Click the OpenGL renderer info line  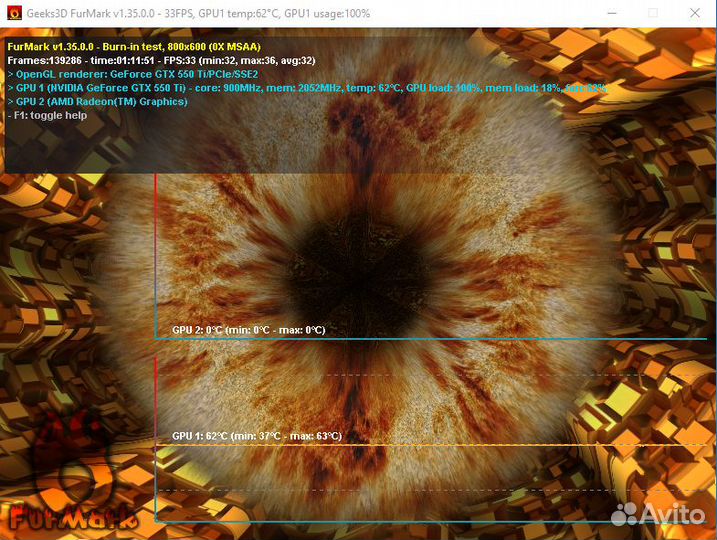click(133, 74)
